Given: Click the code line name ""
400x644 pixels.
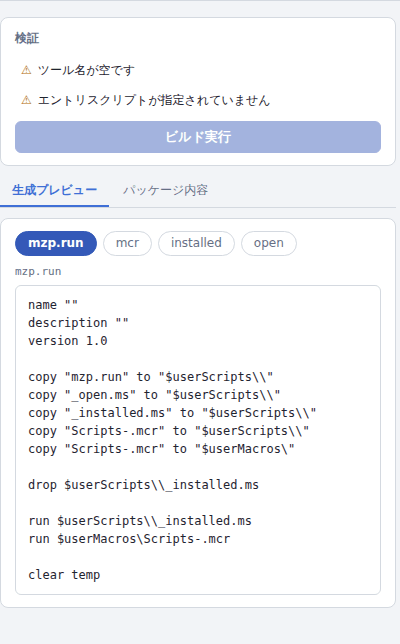Looking at the screenshot, I should [53, 305].
